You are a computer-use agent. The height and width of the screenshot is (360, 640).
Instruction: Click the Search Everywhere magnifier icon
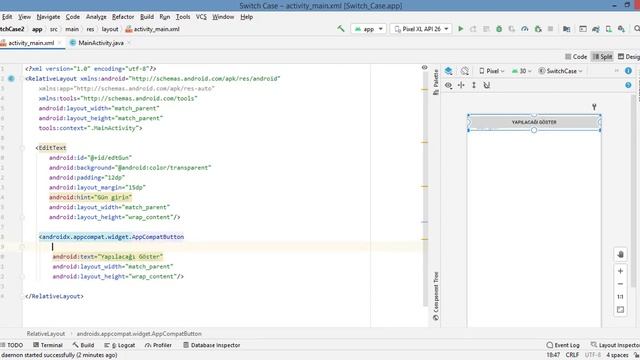(x=637, y=29)
